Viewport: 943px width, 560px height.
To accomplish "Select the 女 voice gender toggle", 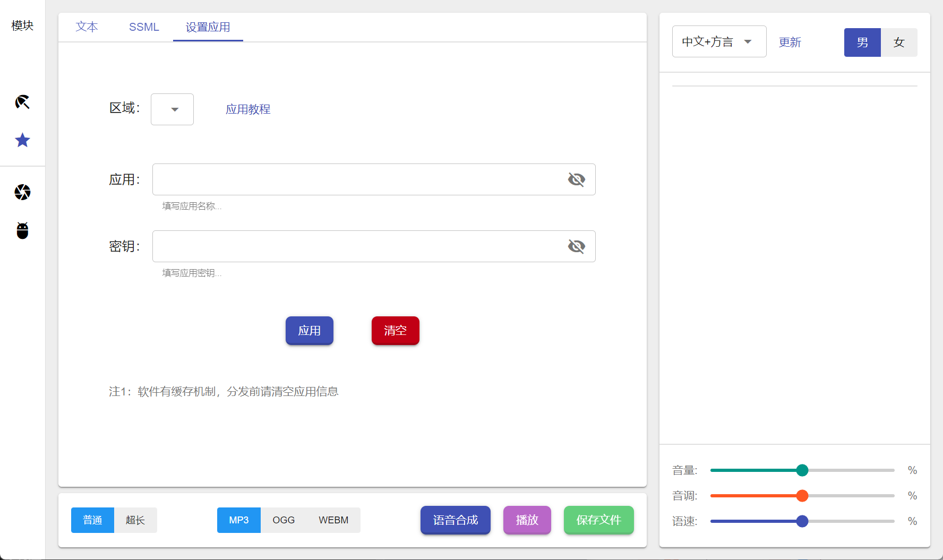I will (899, 42).
